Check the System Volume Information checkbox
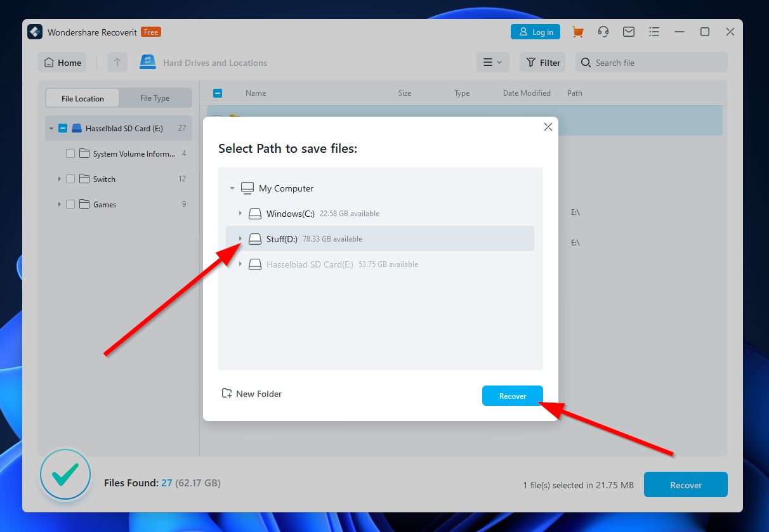Image resolution: width=769 pixels, height=532 pixels. click(x=70, y=153)
